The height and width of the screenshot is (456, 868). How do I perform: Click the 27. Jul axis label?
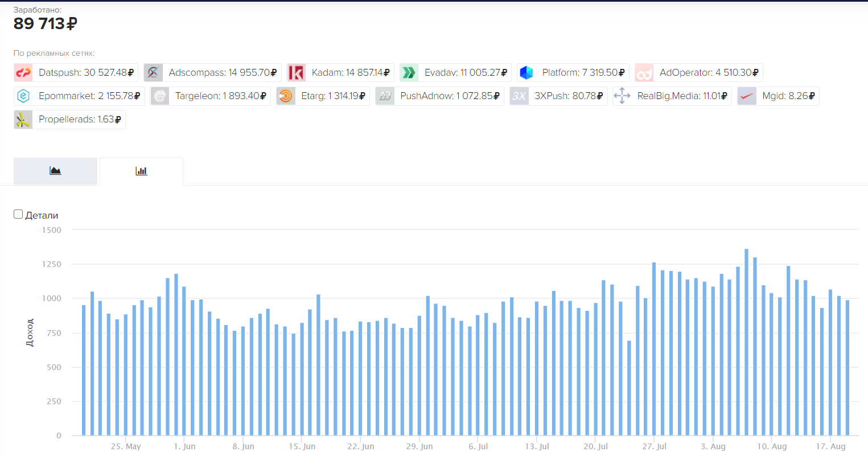655,446
